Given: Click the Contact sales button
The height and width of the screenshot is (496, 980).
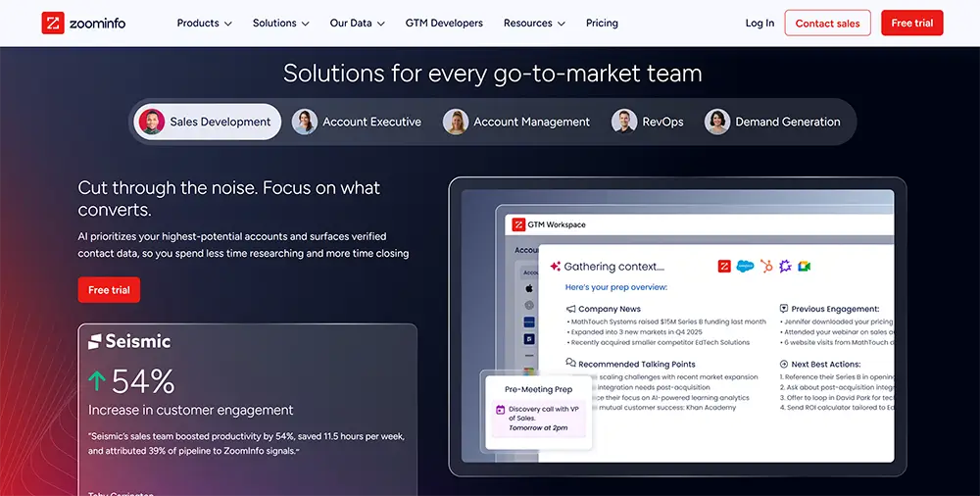Looking at the screenshot, I should coord(827,24).
